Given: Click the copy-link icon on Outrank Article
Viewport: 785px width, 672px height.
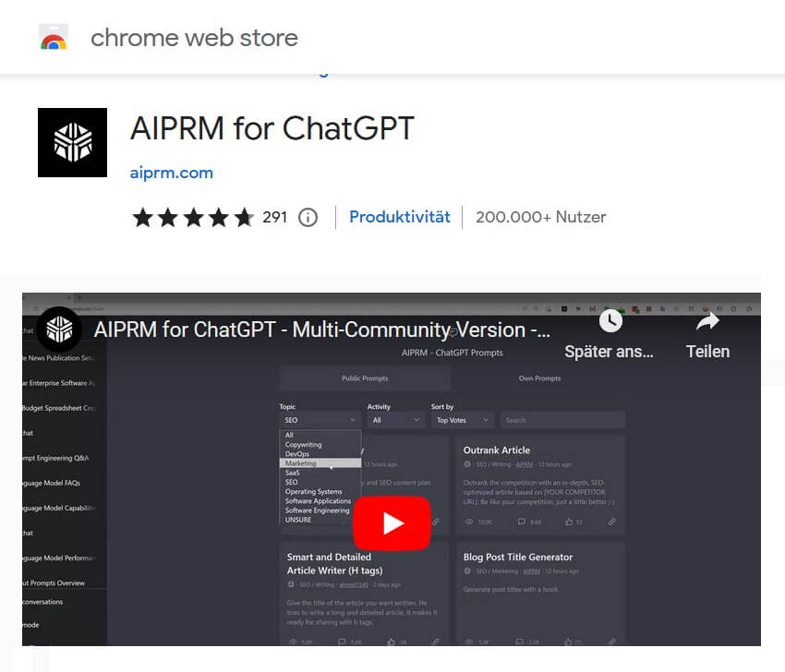Looking at the screenshot, I should click(611, 522).
